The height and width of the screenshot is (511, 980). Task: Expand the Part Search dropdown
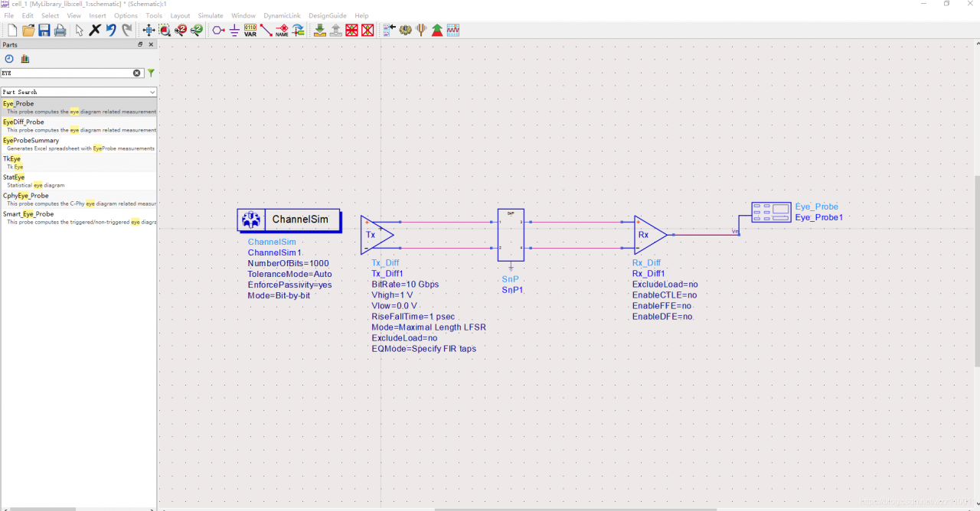(78, 92)
